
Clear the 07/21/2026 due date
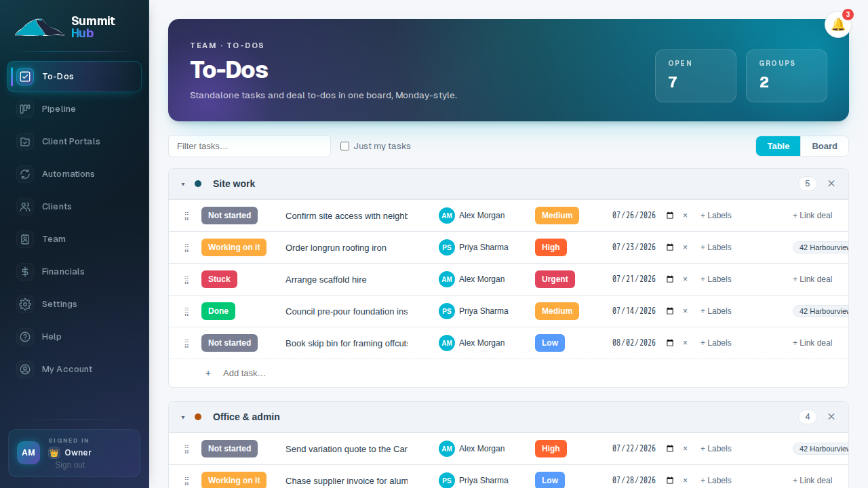pos(685,279)
